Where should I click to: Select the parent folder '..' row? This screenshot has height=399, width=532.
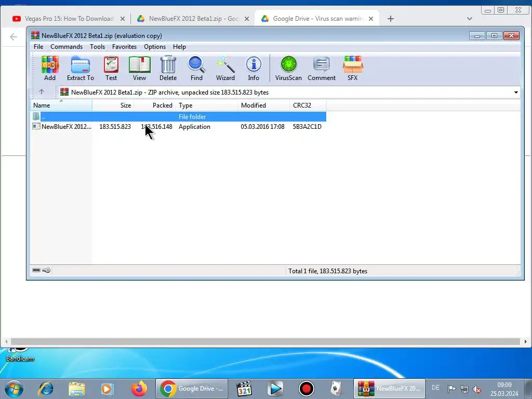[179, 117]
